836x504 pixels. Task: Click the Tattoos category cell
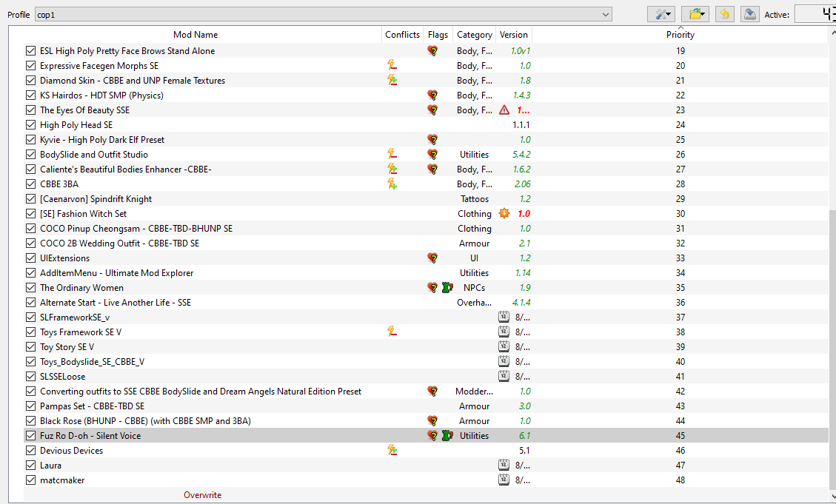pyautogui.click(x=475, y=199)
